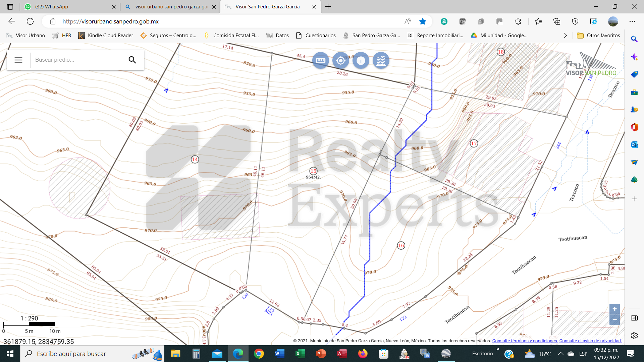Open Reporte Inmobiliario bookmark
Screen dimensions: 644x362
tap(435, 36)
